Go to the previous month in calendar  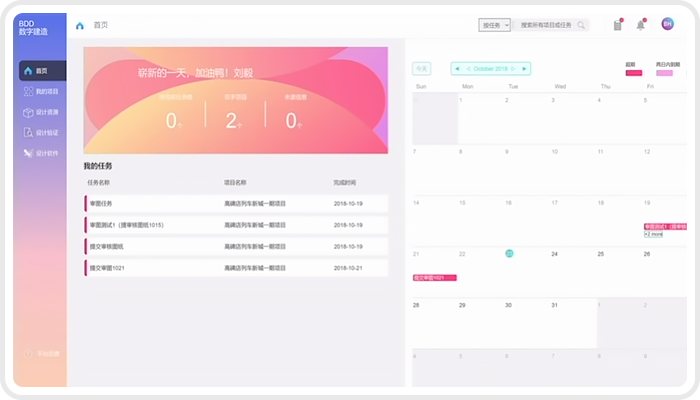click(x=457, y=69)
